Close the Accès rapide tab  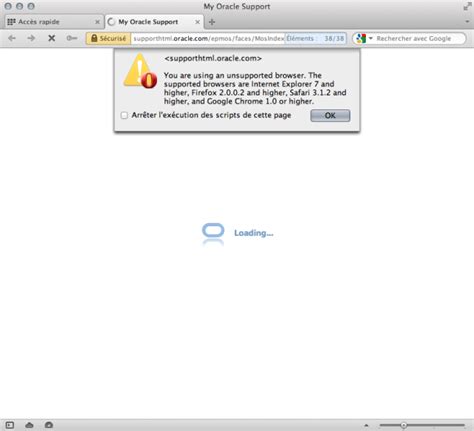coord(97,22)
